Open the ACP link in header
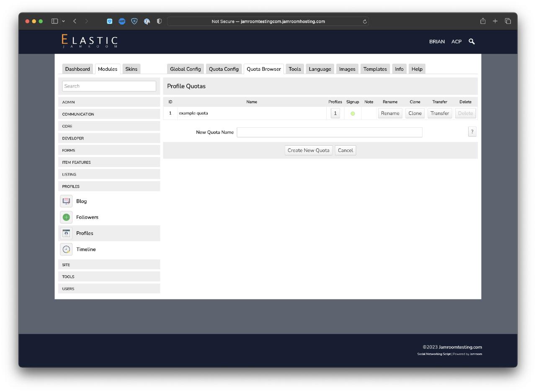 point(456,41)
